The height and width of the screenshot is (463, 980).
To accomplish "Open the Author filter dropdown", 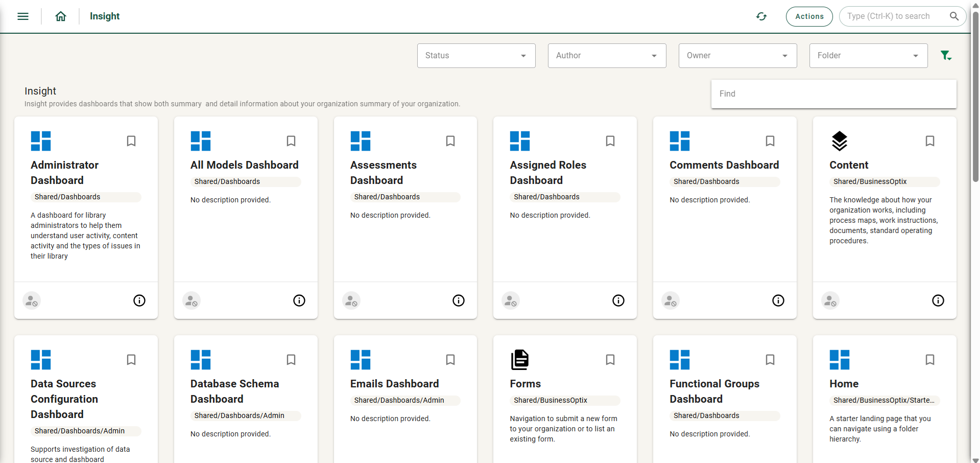I will 607,56.
